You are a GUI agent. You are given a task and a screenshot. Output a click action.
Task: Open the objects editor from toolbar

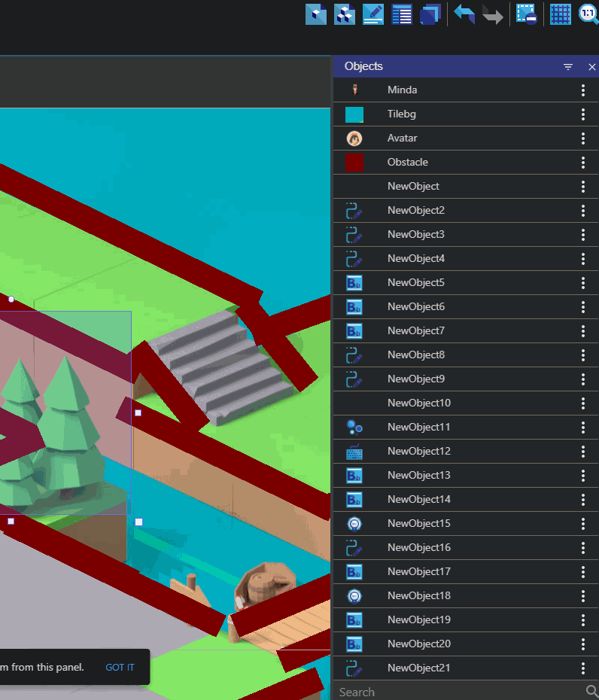click(316, 14)
